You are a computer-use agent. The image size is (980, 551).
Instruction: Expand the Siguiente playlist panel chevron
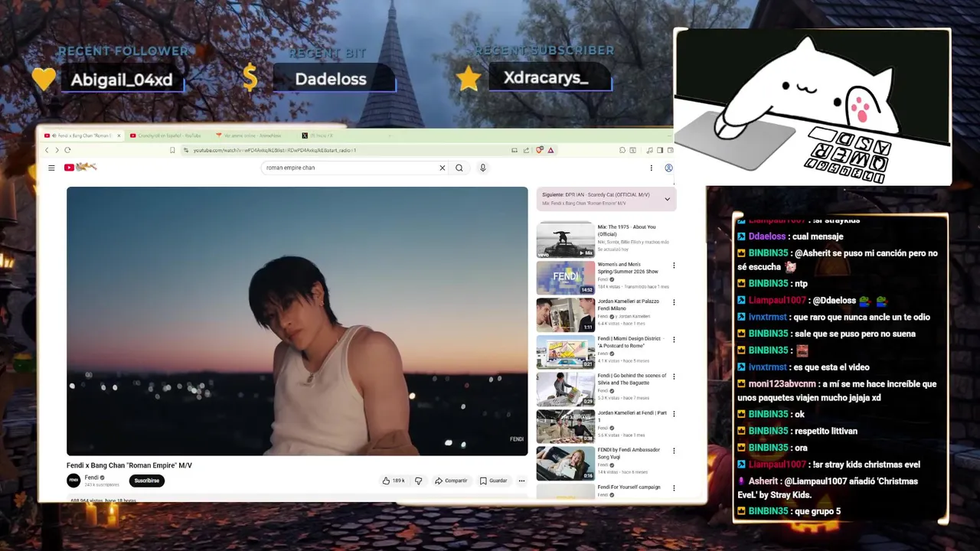667,199
